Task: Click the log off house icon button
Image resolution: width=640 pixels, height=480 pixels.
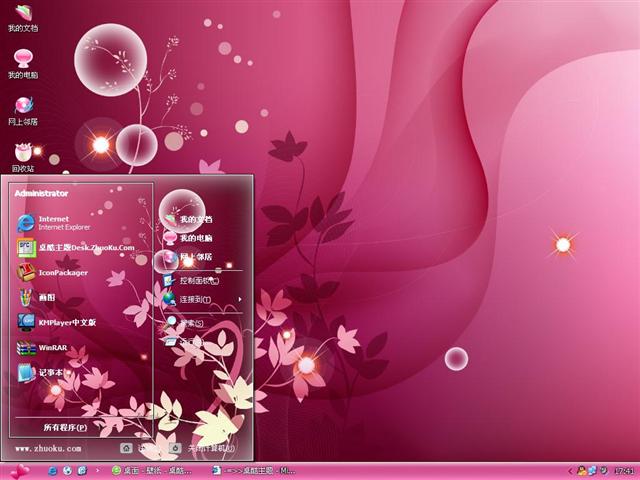Action: (126, 448)
